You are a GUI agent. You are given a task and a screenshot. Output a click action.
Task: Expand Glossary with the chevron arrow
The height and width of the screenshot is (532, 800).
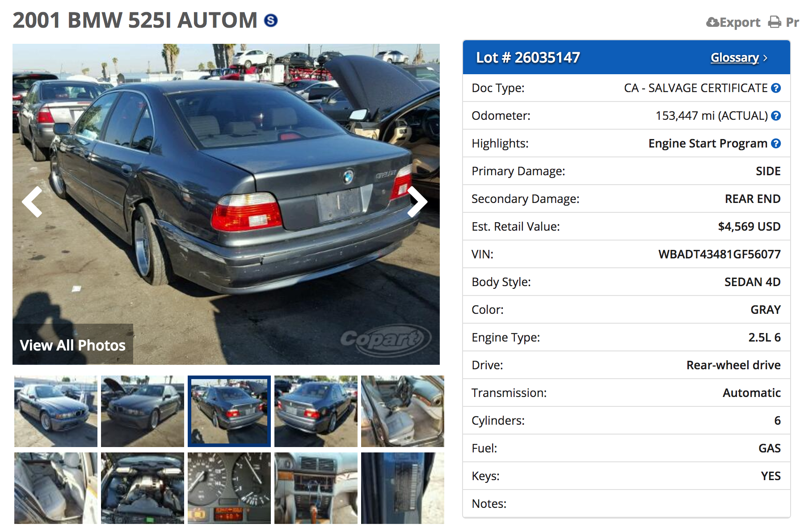tap(766, 58)
